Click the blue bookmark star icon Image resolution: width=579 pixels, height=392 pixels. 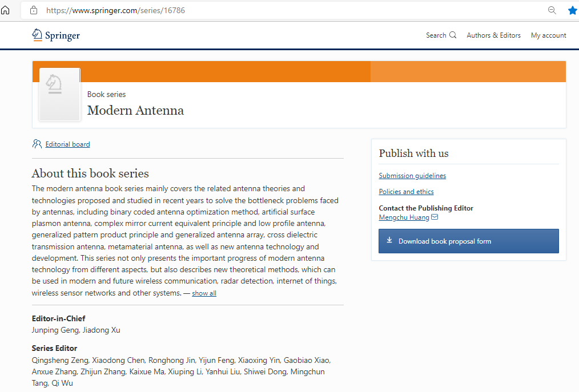tap(572, 10)
